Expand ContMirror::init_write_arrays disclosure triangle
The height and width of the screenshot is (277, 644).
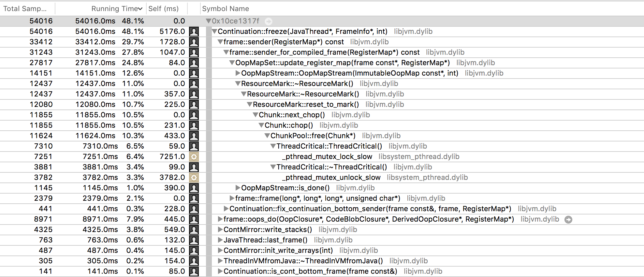coord(220,251)
